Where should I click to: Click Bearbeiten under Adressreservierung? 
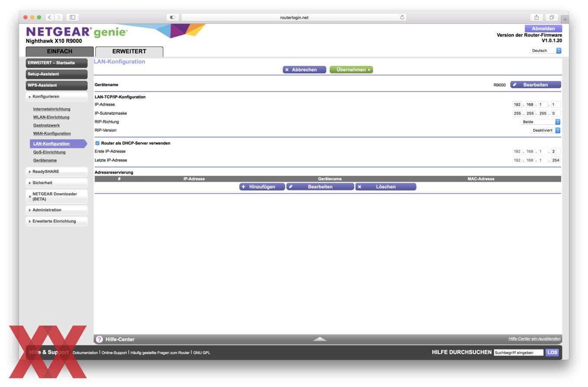click(x=320, y=187)
